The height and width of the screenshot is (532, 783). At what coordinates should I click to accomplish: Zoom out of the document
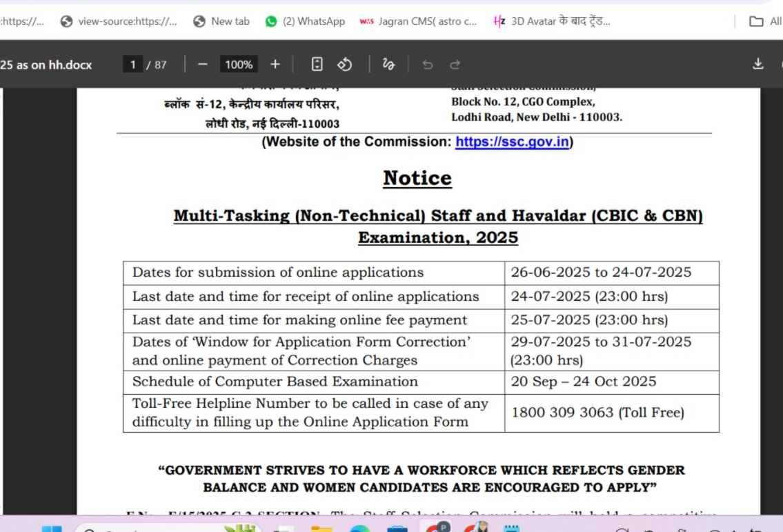tap(201, 64)
